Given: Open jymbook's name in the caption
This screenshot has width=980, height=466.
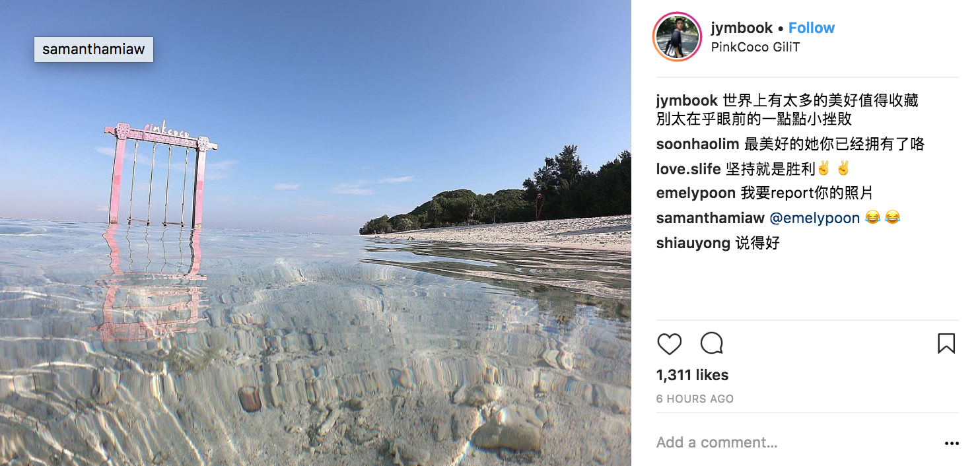Looking at the screenshot, I should [687, 100].
